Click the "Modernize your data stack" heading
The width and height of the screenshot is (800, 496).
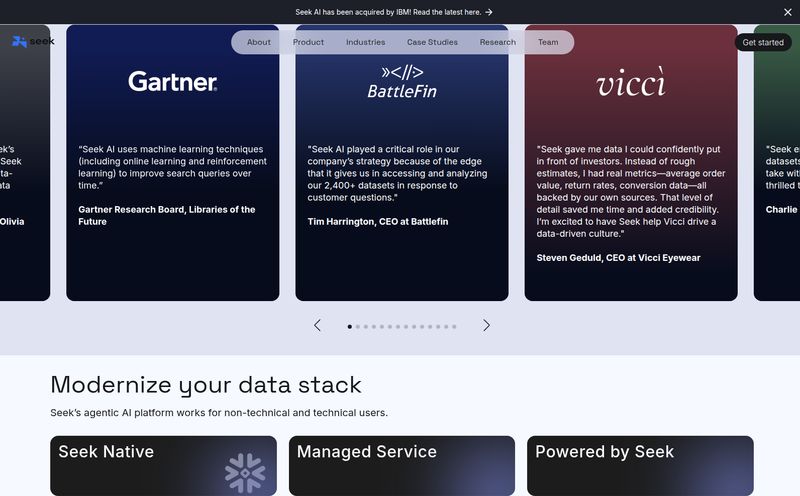(206, 385)
